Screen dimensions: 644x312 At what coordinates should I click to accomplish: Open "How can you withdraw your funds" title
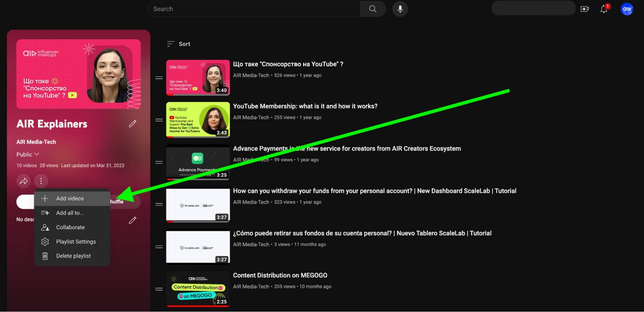click(374, 191)
